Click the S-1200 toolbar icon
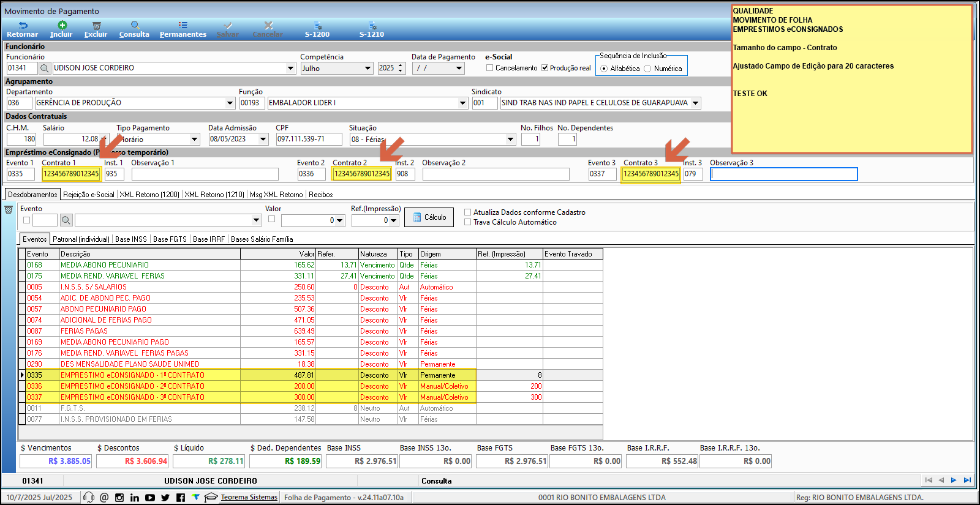 coord(318,25)
